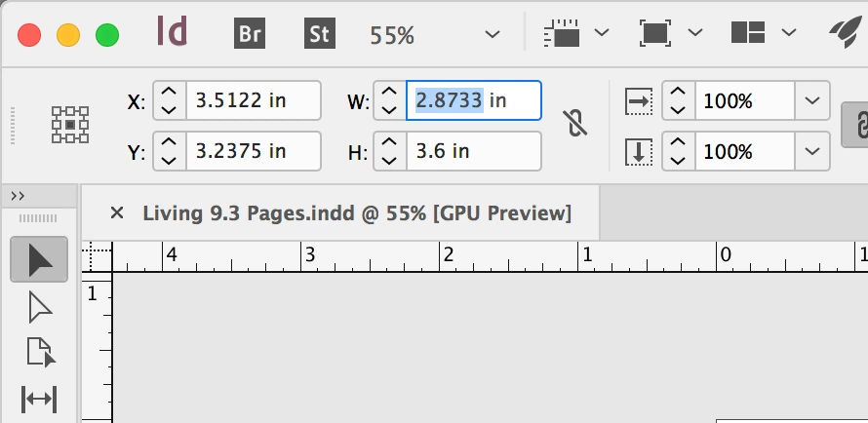
Task: Expand the Tools panel with double arrows
Action: point(18,196)
